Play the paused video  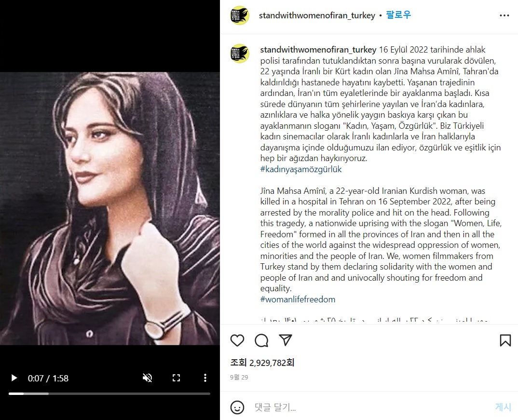point(14,378)
